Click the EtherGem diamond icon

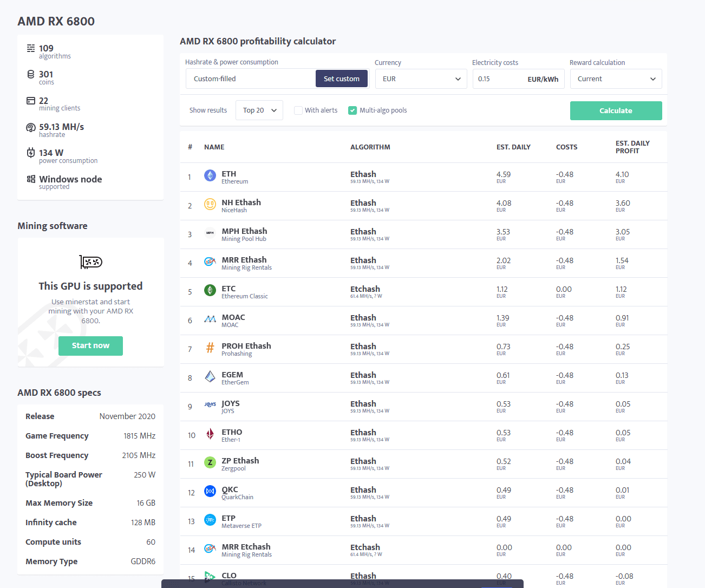(x=210, y=376)
